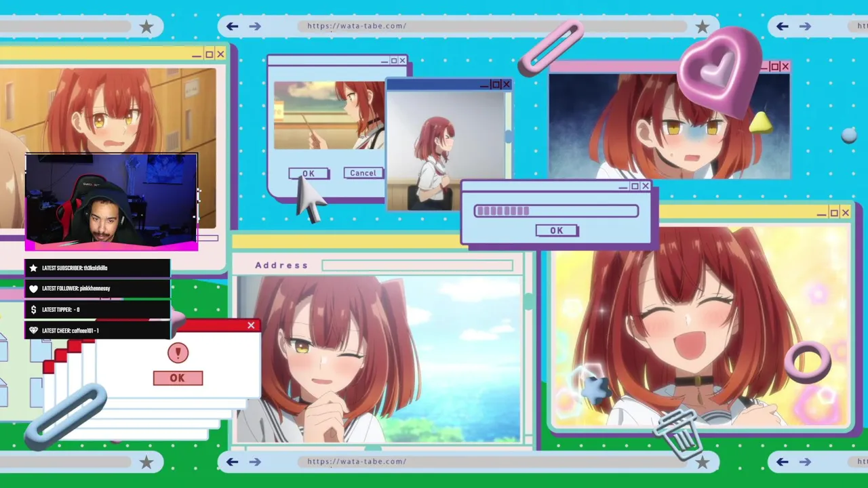Screen dimensions: 868x488
Task: Click the bookmark star on the top-left gray bar
Action: 146,26
